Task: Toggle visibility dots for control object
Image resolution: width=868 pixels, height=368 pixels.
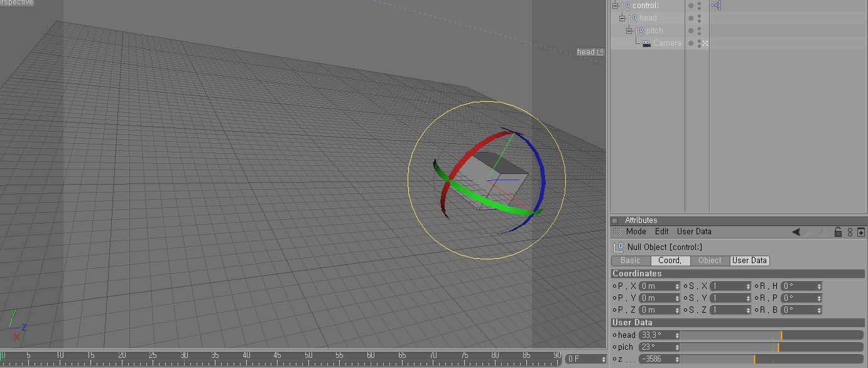Action: 699,6
